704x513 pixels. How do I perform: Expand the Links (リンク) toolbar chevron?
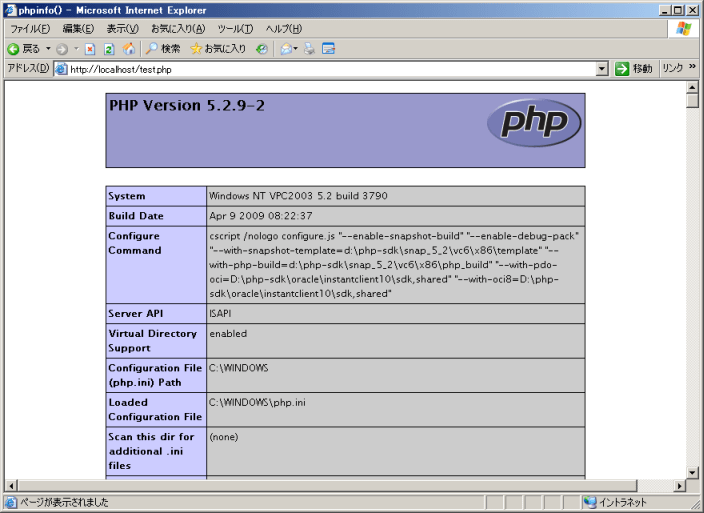pos(692,68)
